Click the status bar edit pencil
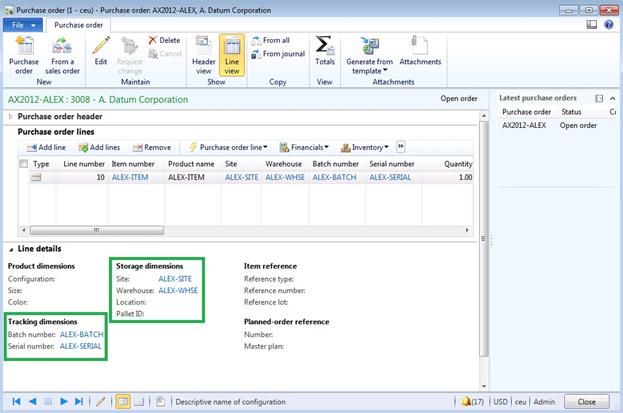This screenshot has width=623, height=413. [x=101, y=401]
